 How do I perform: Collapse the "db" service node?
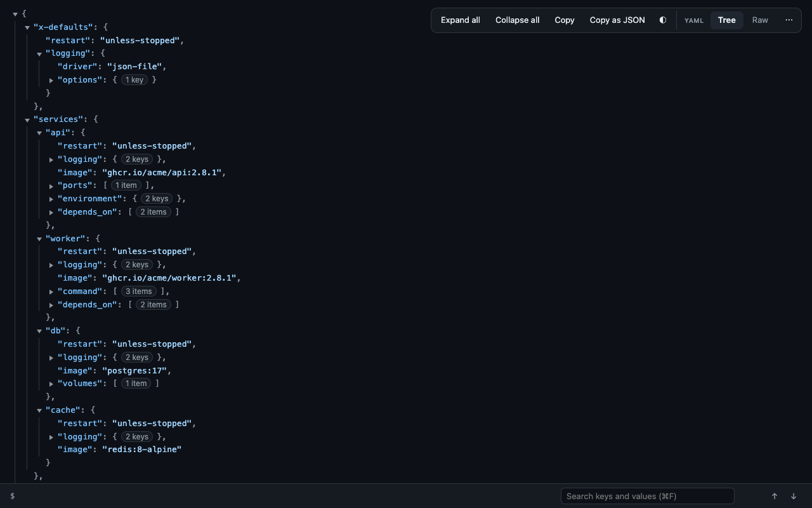pos(39,331)
